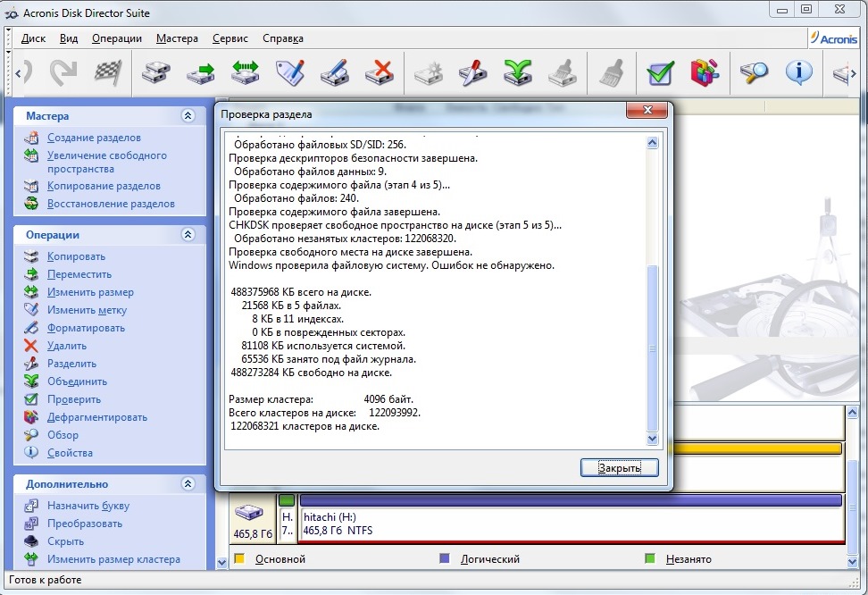Open the Вид menu
Screen dimensions: 868x595
[x=69, y=38]
